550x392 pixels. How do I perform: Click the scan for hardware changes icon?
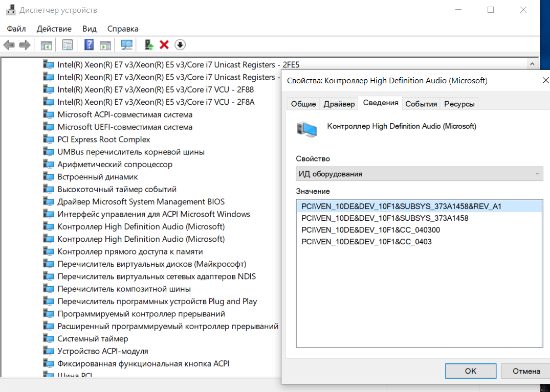126,45
